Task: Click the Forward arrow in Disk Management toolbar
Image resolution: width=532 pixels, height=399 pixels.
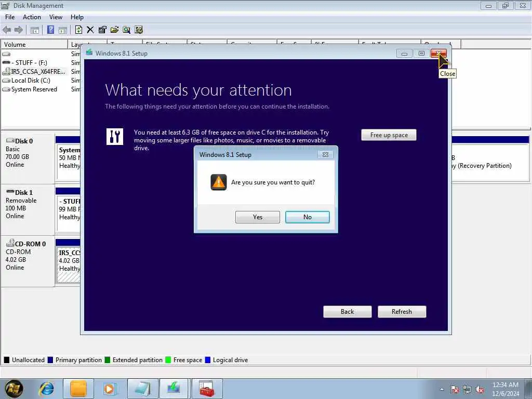Action: tap(18, 30)
